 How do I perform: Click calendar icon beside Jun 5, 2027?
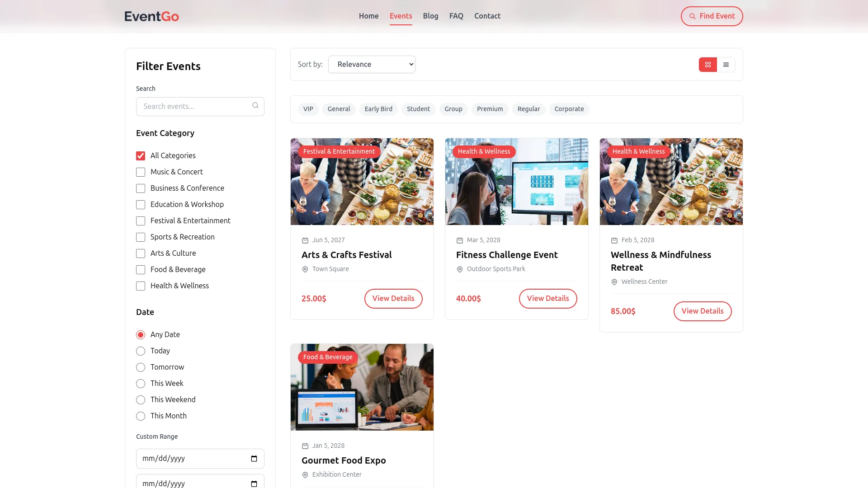305,240
